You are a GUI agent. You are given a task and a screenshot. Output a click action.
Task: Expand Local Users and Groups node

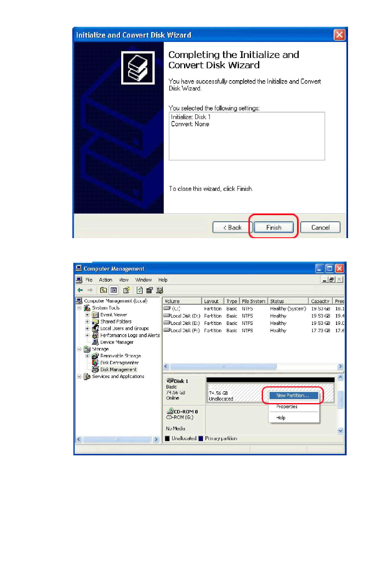click(x=87, y=328)
